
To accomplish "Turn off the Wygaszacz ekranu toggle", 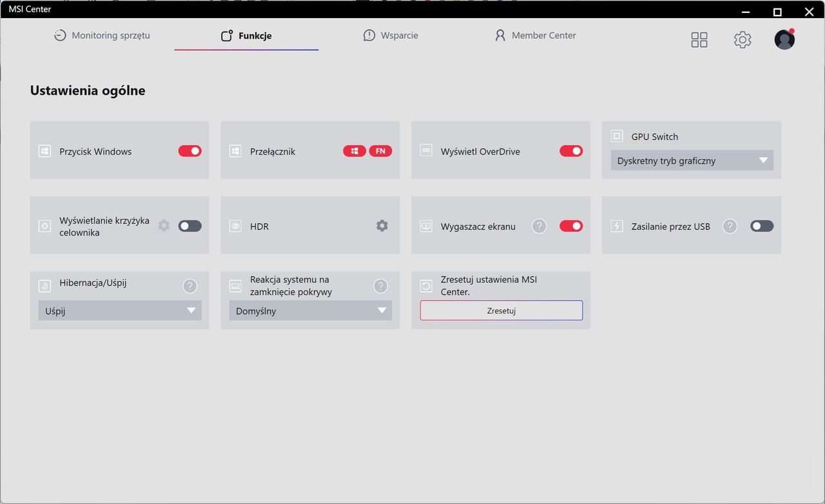I will coord(571,226).
